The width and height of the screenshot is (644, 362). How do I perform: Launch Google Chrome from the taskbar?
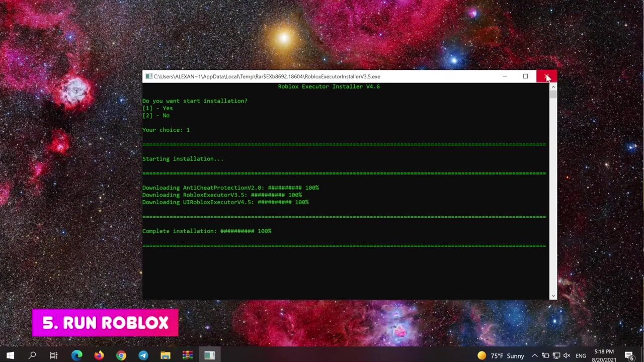click(x=121, y=355)
